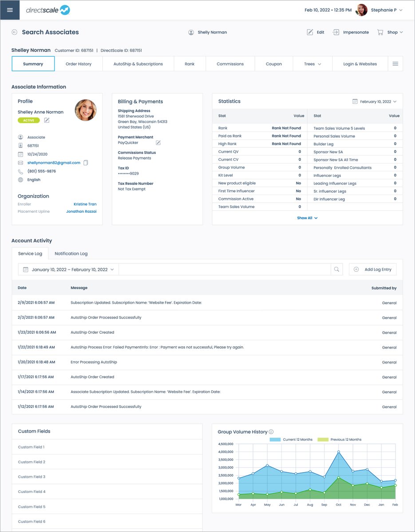Click the Edit pencil icon
The width and height of the screenshot is (415, 532).
point(310,32)
